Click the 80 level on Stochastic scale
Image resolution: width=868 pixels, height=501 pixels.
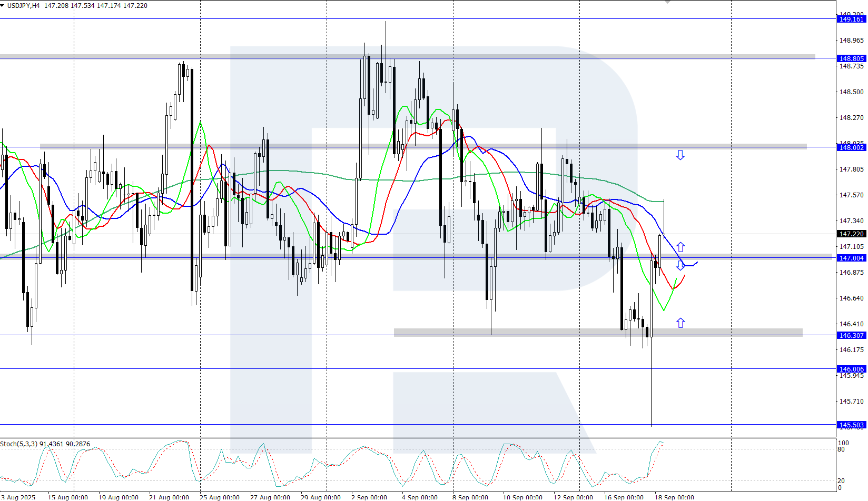tap(841, 449)
